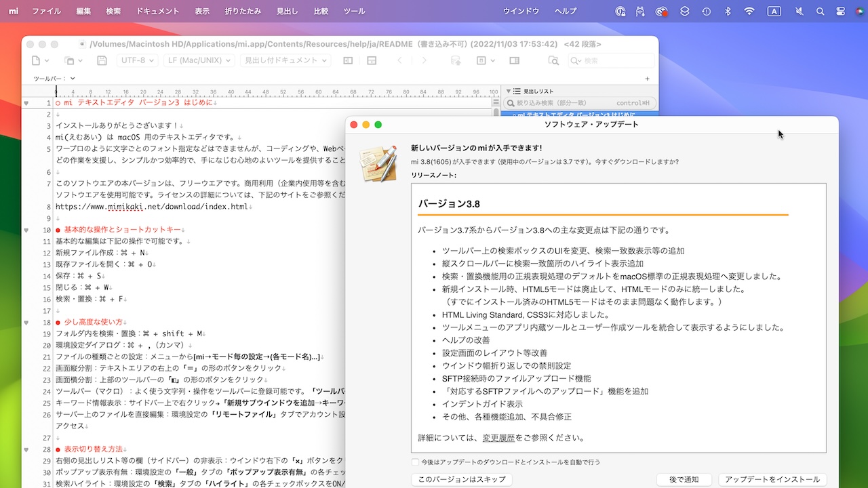Click the sidebar toggle icon in toolbar
Image resolution: width=868 pixels, height=488 pixels.
click(x=514, y=60)
